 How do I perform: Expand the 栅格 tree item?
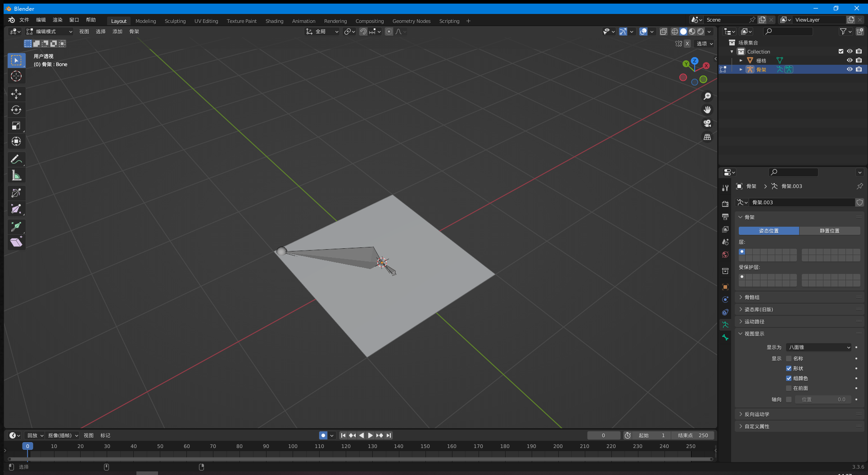tap(741, 60)
